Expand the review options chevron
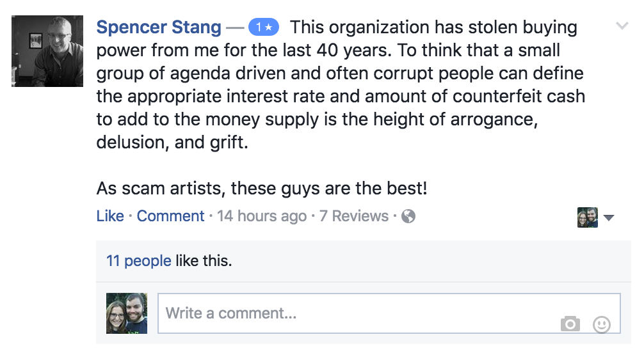This screenshot has height=353, width=644. 622,26
